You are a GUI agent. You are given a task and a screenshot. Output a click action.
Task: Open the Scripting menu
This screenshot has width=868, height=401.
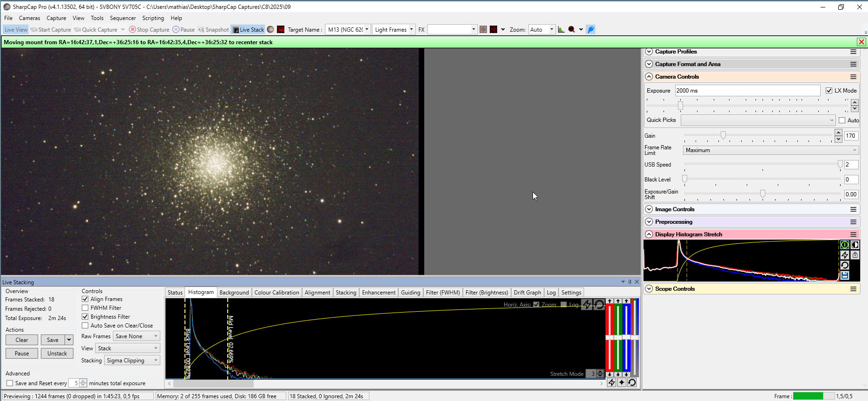pos(153,18)
